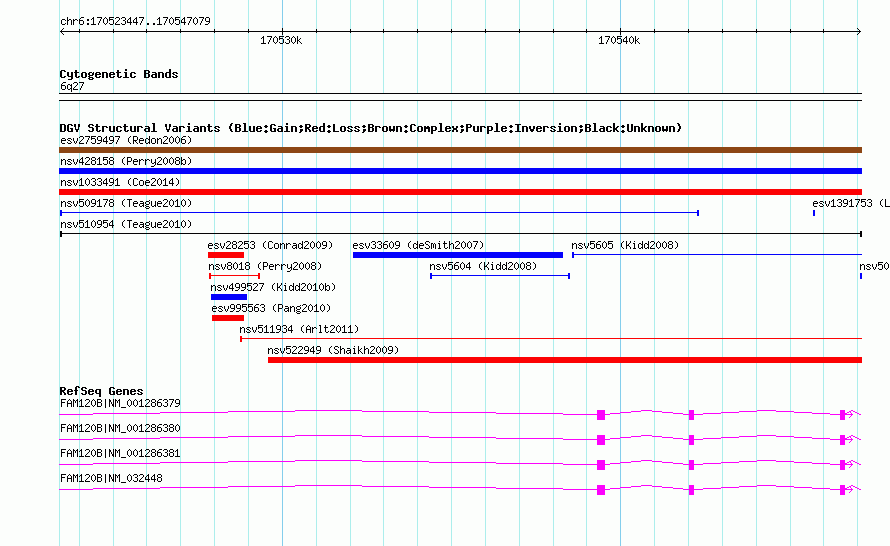Click the middle exon box of NM_032448
The image size is (890, 546).
pos(691,490)
